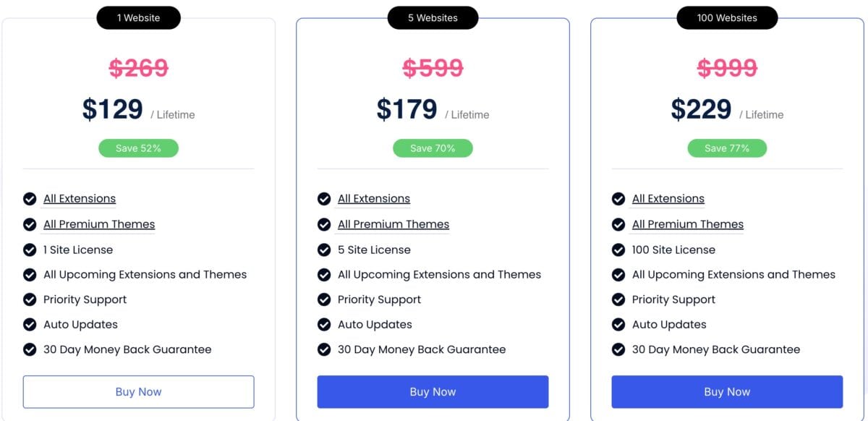Click checkmark next to Auto Updates in 5 Websites plan
868x421 pixels.
[x=324, y=325]
